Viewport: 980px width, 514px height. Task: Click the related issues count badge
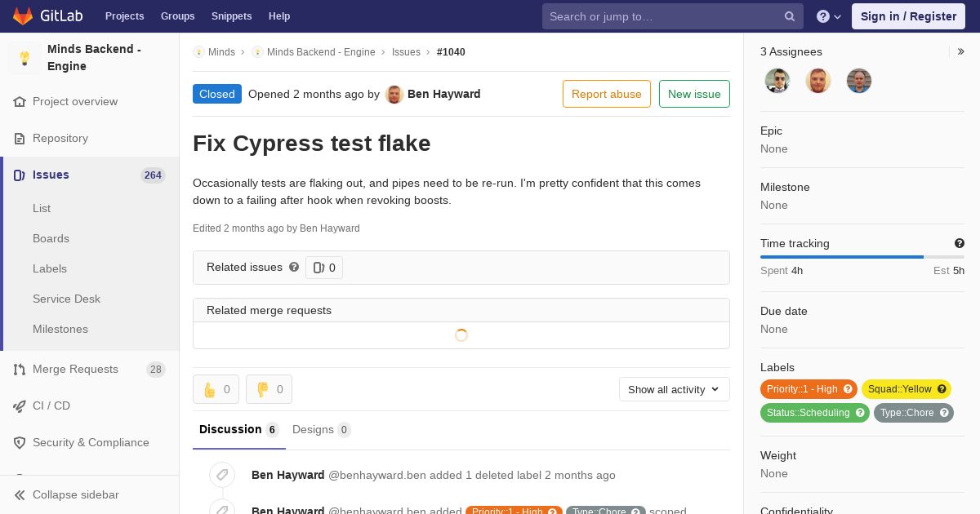pyautogui.click(x=324, y=268)
